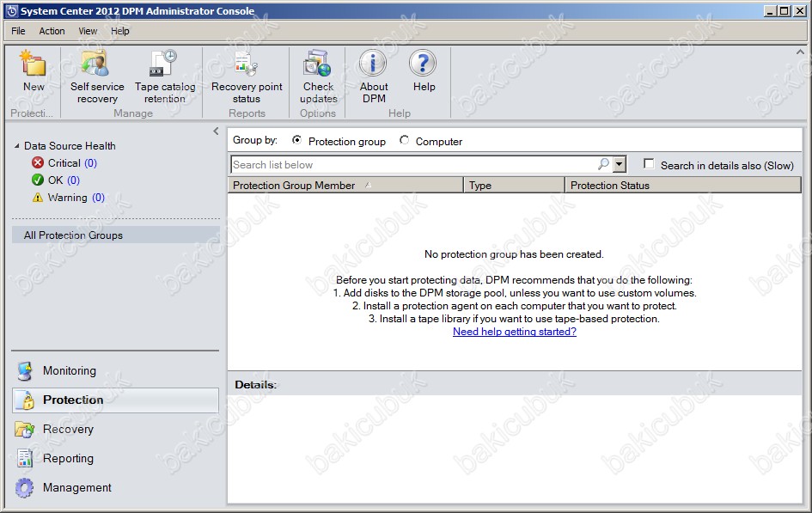Click the Details pane header
Viewport: 812px width, 513px height.
coord(515,384)
